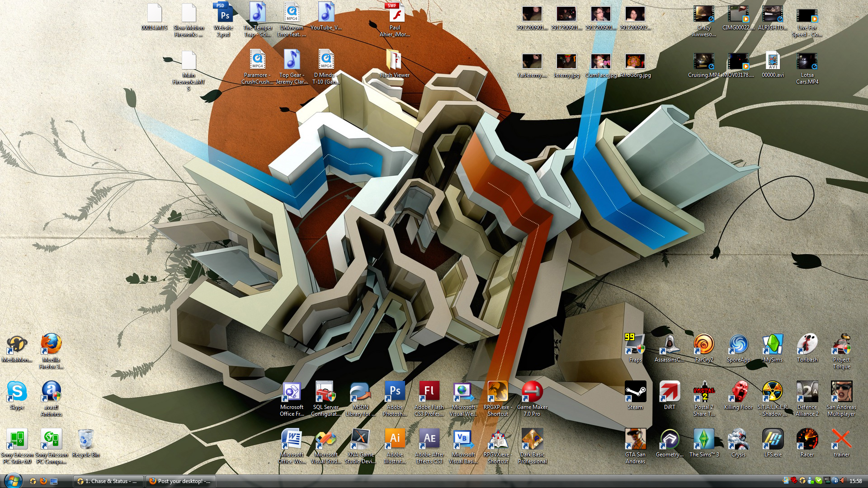The height and width of the screenshot is (488, 868).
Task: Select the AfroGorg.jpg image thumbnail
Action: tap(635, 62)
